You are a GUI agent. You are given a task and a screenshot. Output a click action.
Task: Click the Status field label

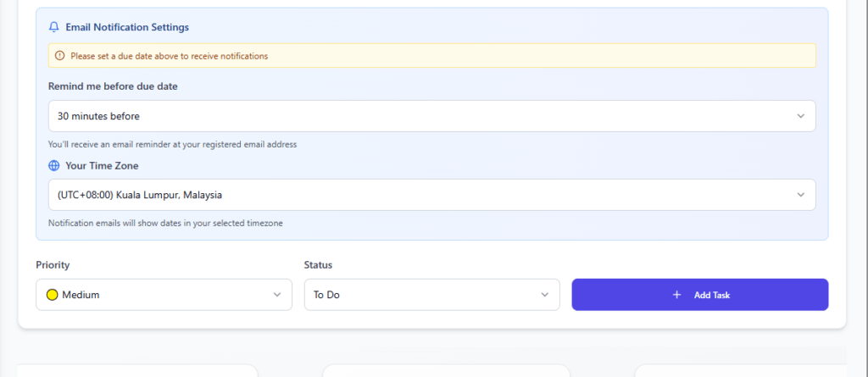318,265
